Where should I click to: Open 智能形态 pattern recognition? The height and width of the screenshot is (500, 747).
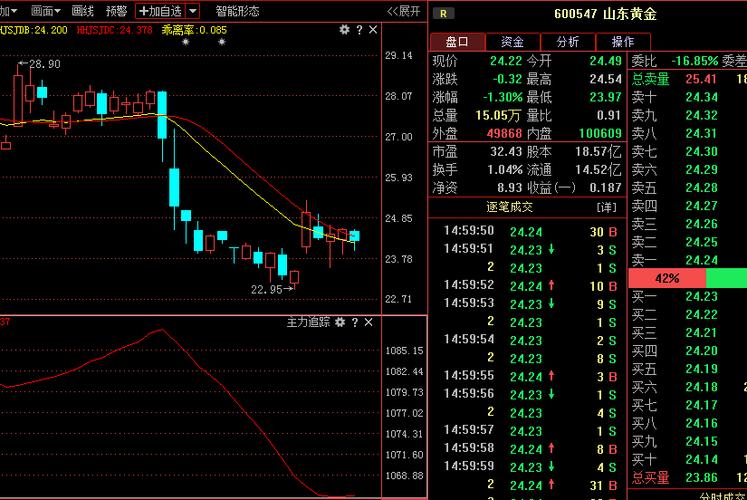click(237, 11)
